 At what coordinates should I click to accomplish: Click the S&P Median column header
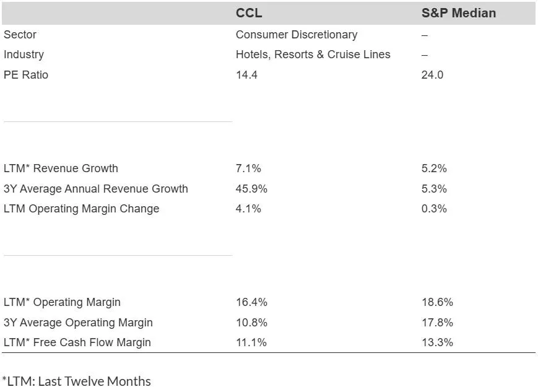click(x=458, y=13)
